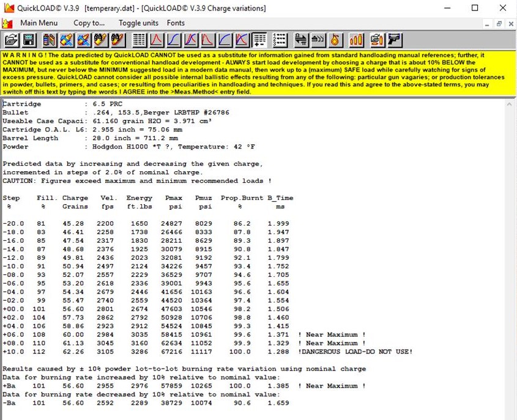The width and height of the screenshot is (517, 420).
Task: Click the second binoculars search icon
Action: tap(118, 40)
